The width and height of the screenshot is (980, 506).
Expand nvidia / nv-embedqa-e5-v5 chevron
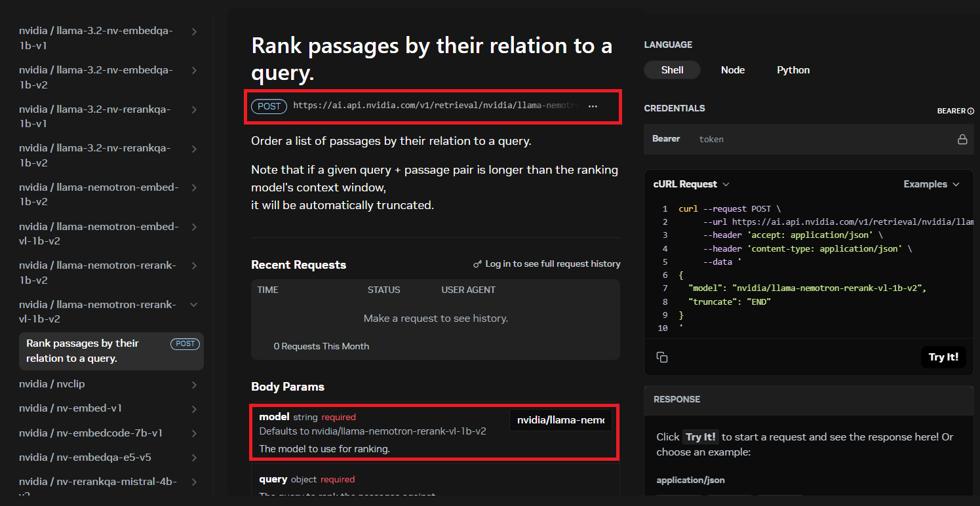(194, 457)
